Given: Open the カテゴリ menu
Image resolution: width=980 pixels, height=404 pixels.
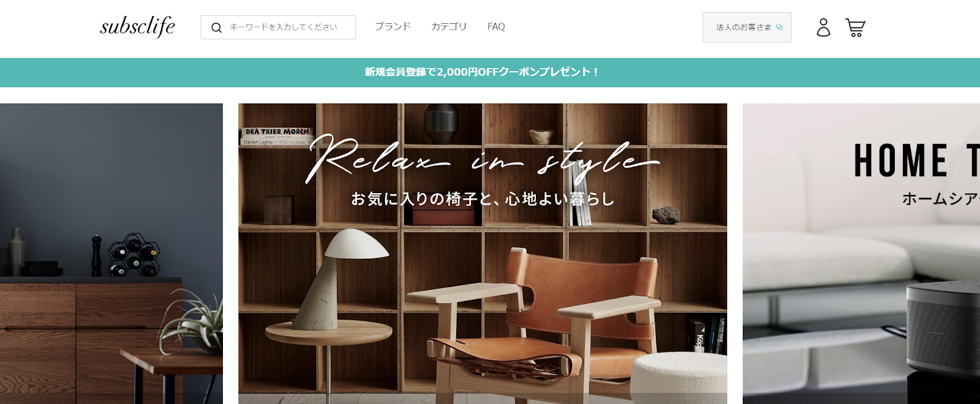Looking at the screenshot, I should [449, 27].
